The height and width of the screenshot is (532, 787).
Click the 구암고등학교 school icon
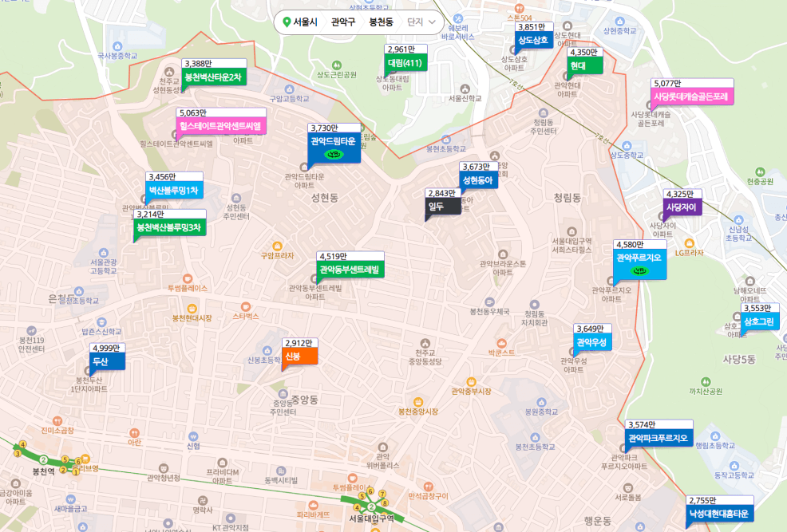(289, 90)
